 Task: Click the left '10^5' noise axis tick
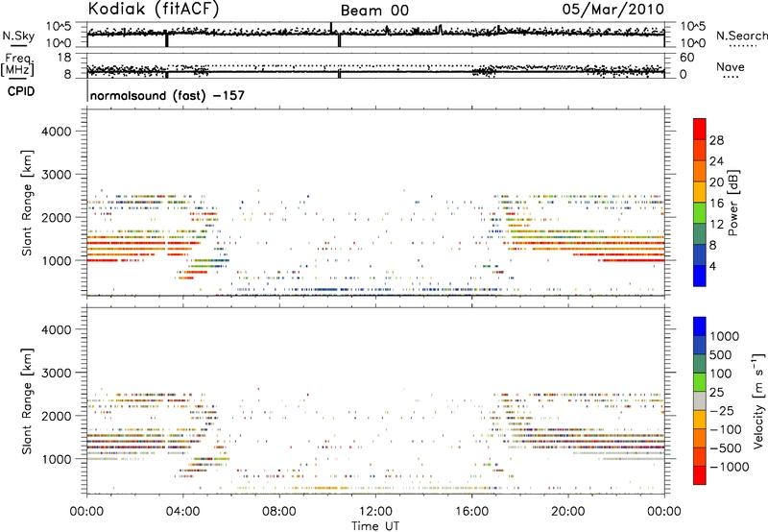[x=59, y=26]
